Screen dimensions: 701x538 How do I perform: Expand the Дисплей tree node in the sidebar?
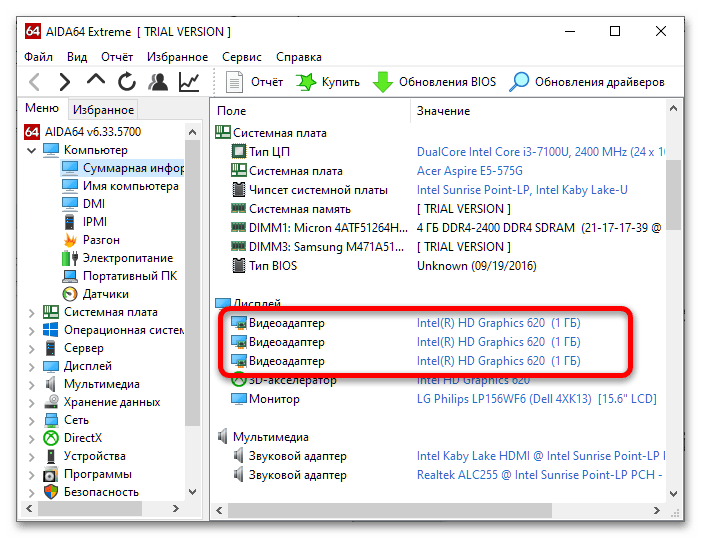pos(31,367)
